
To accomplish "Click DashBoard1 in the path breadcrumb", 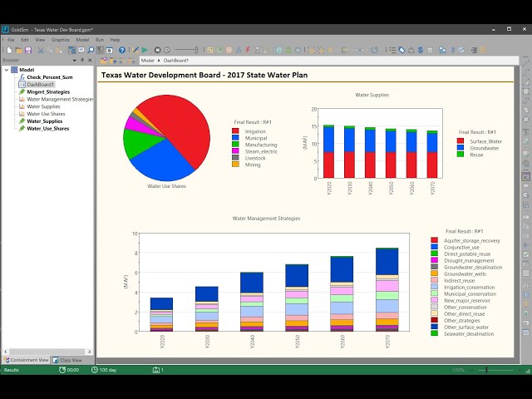I will tap(175, 61).
